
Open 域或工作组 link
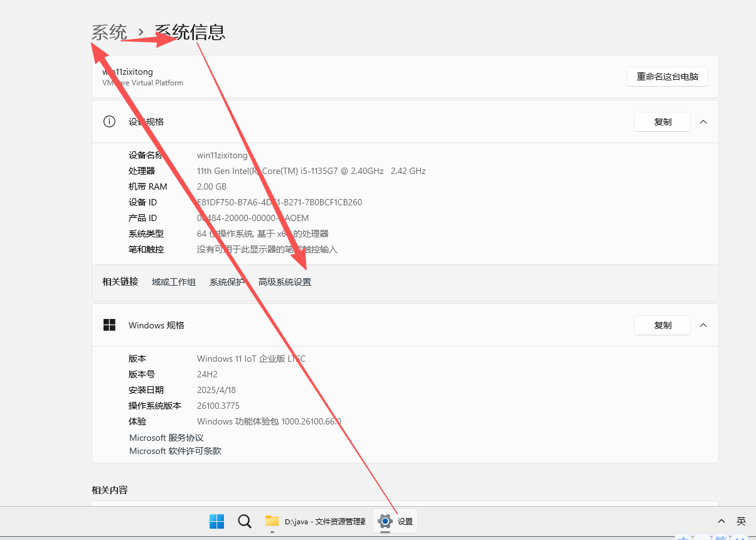point(174,282)
